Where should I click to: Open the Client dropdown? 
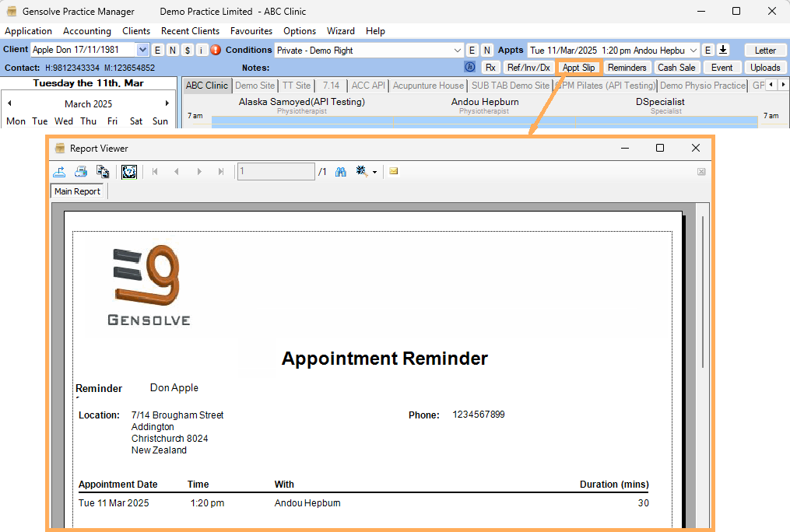click(142, 50)
